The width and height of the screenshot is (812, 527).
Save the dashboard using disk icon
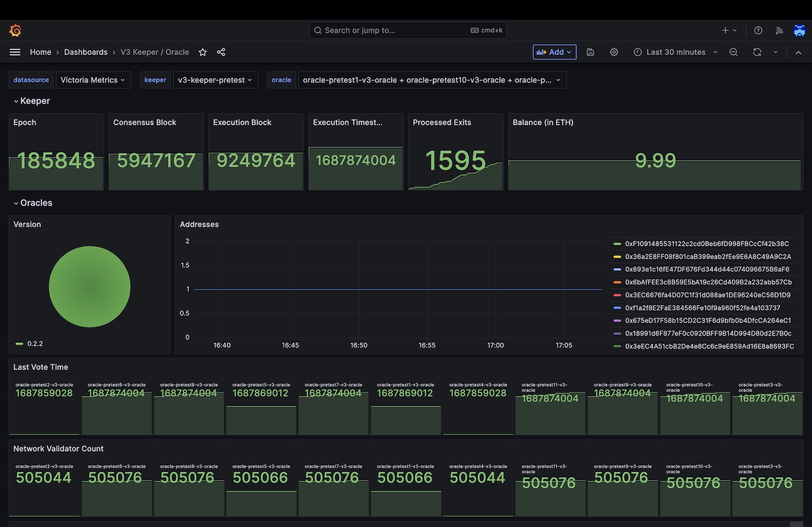(x=591, y=52)
